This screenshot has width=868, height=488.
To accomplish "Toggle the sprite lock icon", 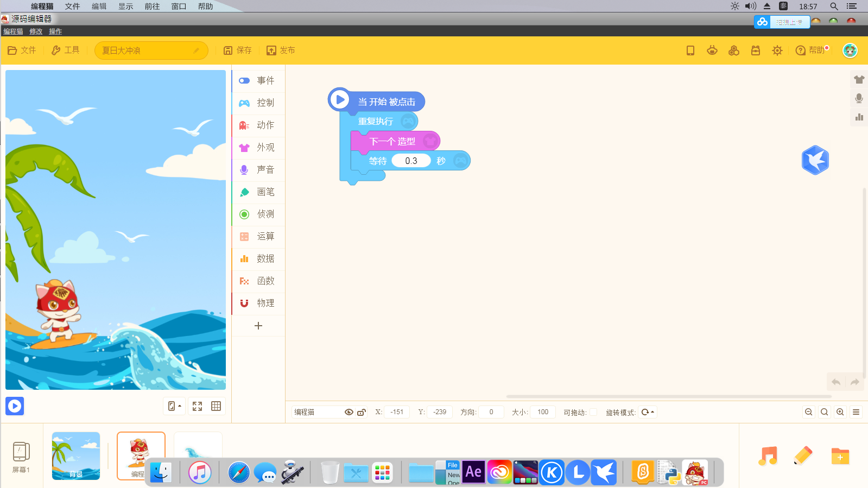I will [362, 412].
